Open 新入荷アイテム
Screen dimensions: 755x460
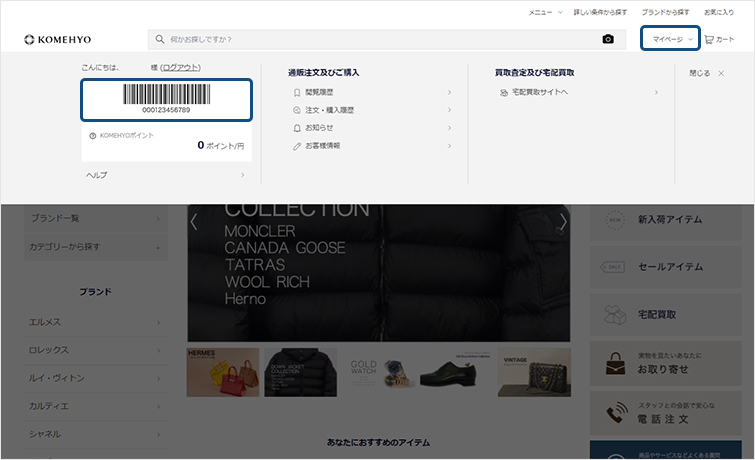(x=670, y=220)
